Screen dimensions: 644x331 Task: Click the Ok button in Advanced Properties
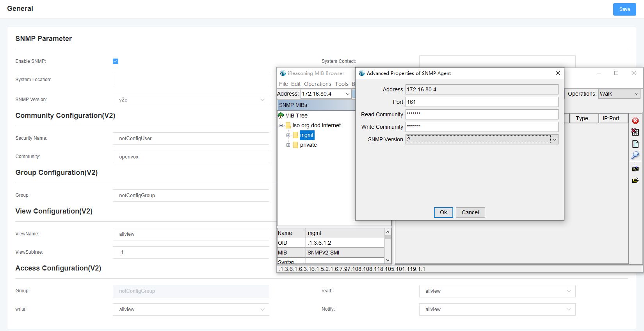(443, 212)
